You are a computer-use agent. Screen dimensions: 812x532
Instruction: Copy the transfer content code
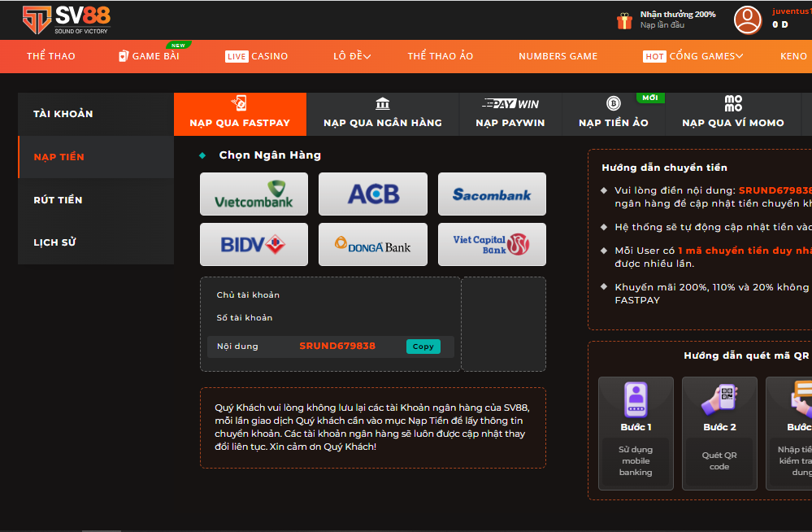423,347
